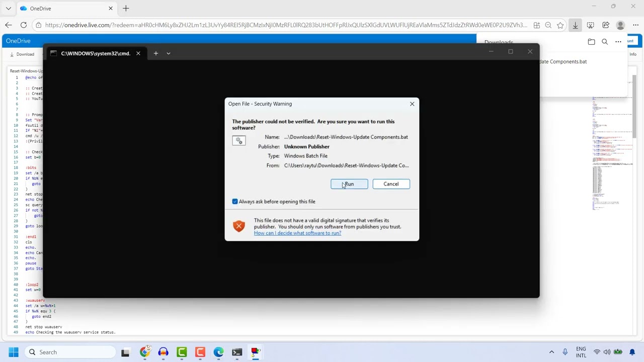Open Task View on the taskbar

pyautogui.click(x=125, y=352)
